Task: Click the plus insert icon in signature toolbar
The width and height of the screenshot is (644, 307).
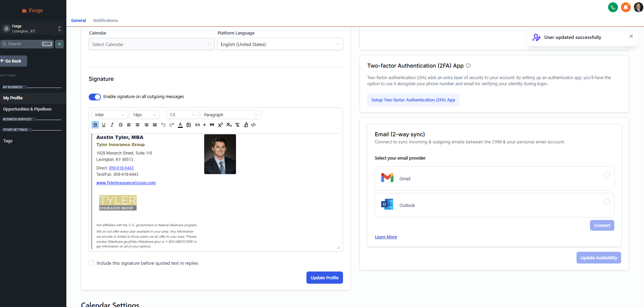Action: (x=205, y=125)
